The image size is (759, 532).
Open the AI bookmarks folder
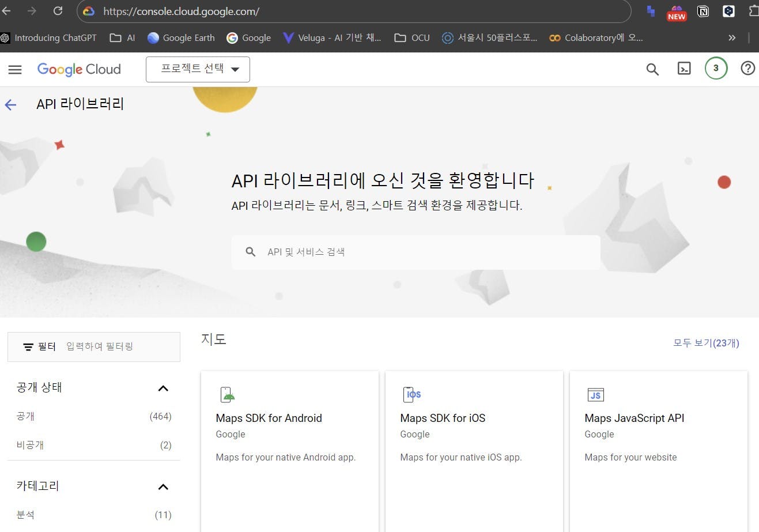(122, 38)
